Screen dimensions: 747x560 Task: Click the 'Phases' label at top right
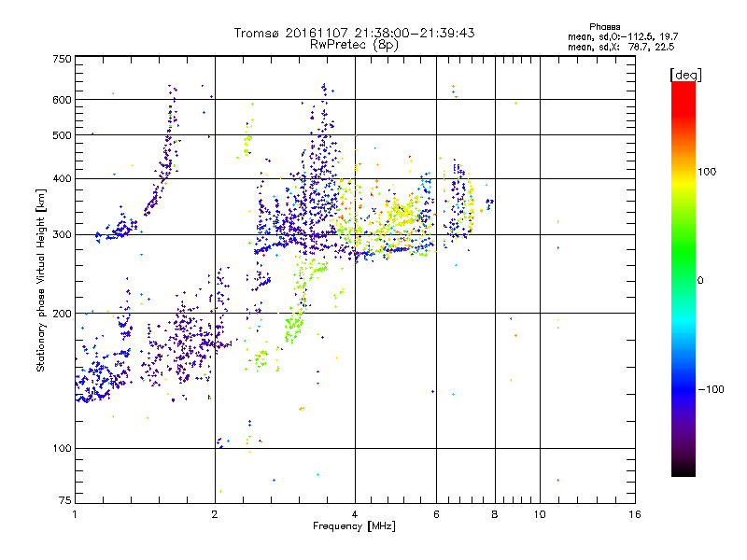point(604,27)
